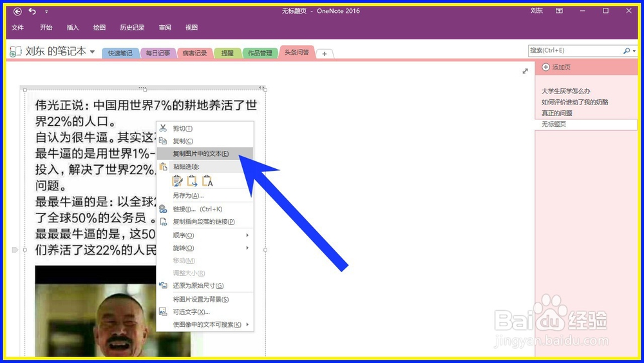
Task: Expand the 顺序(O) submenu
Action: point(205,235)
